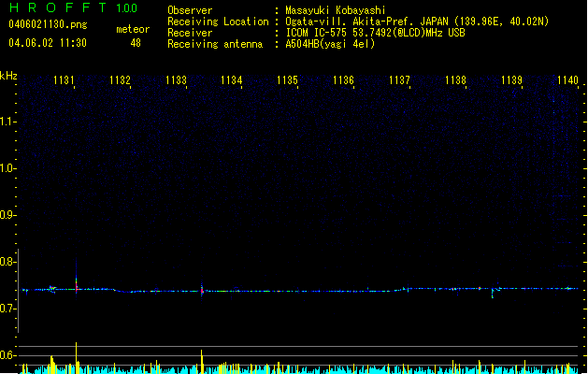Click the meteor echo spike between 1133 and 1134
The image size is (588, 374).
(202, 290)
